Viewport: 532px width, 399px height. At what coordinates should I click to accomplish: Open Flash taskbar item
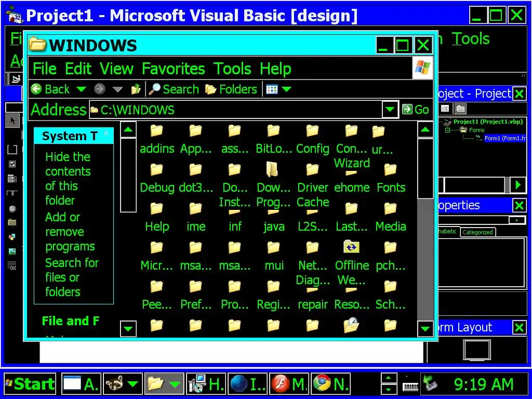coord(289,384)
